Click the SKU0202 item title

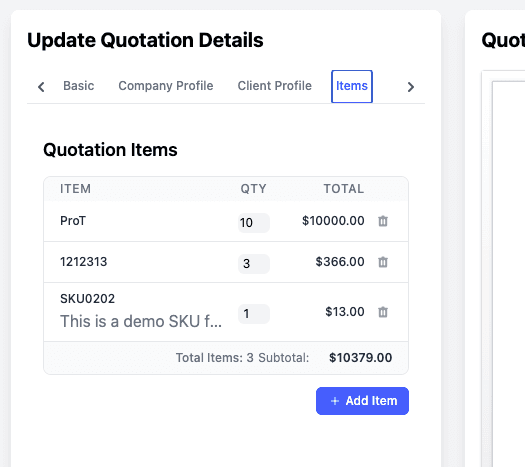pyautogui.click(x=87, y=299)
